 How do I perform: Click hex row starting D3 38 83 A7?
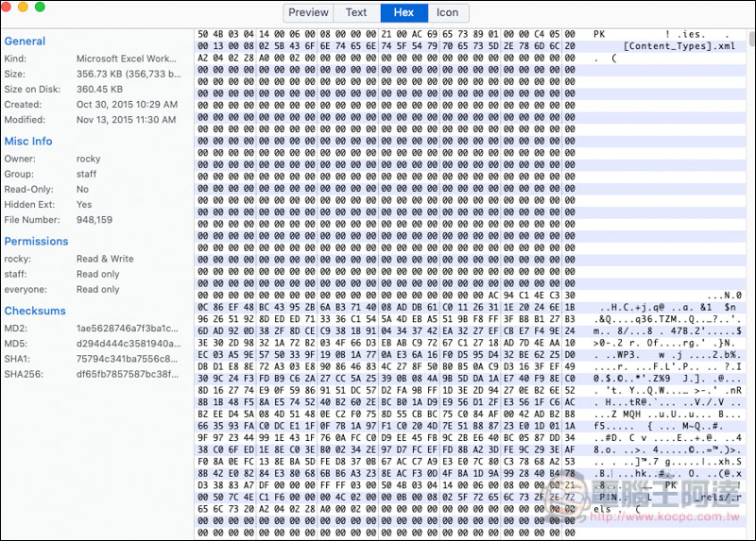pos(387,485)
